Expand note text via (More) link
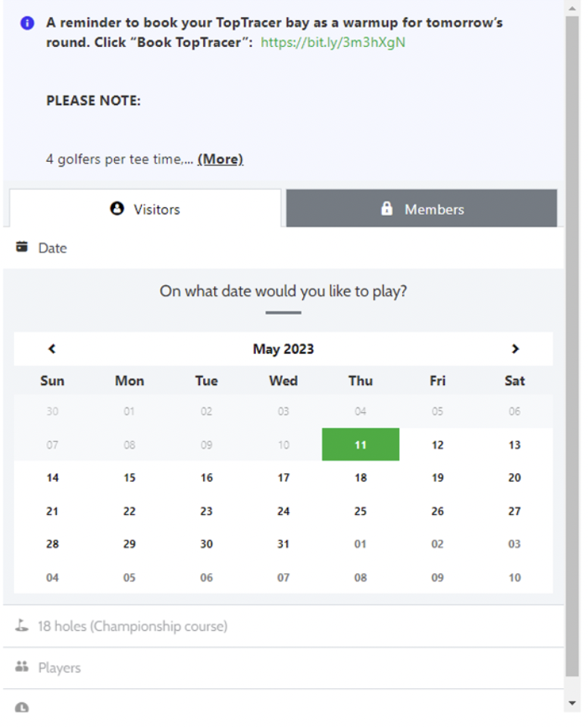 point(220,160)
